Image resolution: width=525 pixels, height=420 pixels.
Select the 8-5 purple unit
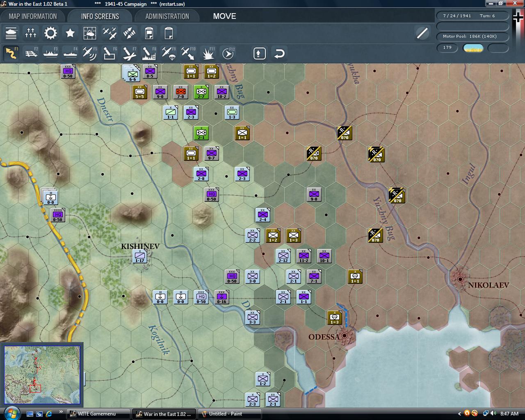click(x=150, y=71)
